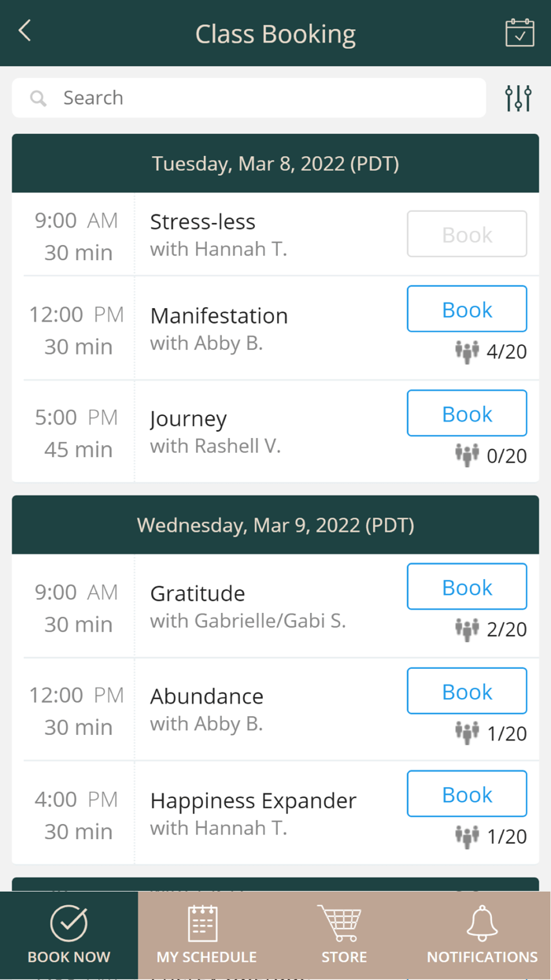Tap the Wednesday, Mar 9 date header
The image size is (551, 980).
point(275,525)
